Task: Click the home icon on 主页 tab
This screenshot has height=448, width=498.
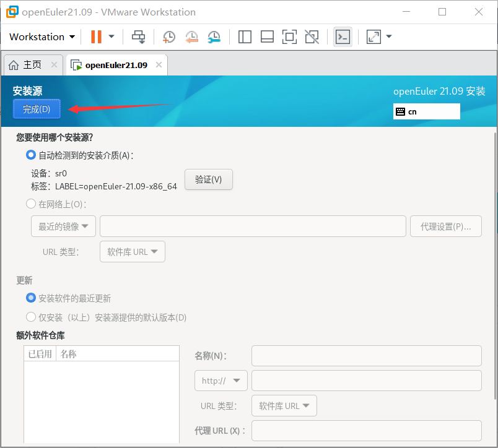Action: tap(14, 65)
